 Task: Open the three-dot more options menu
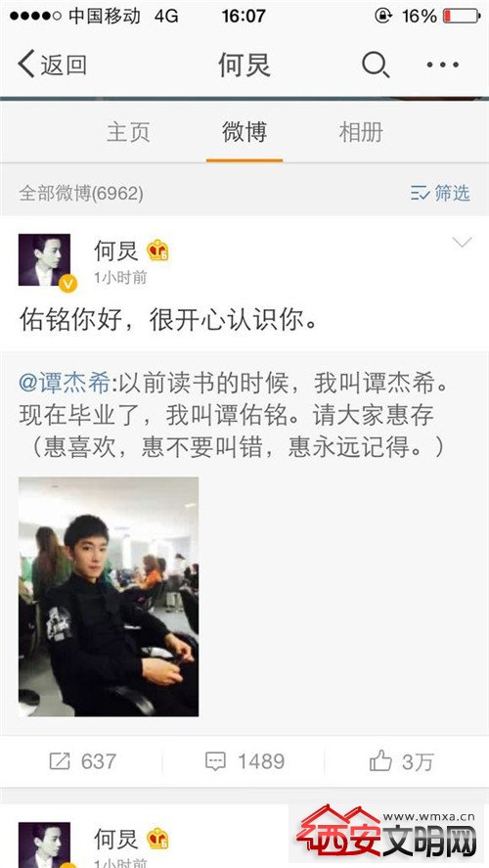tap(442, 65)
